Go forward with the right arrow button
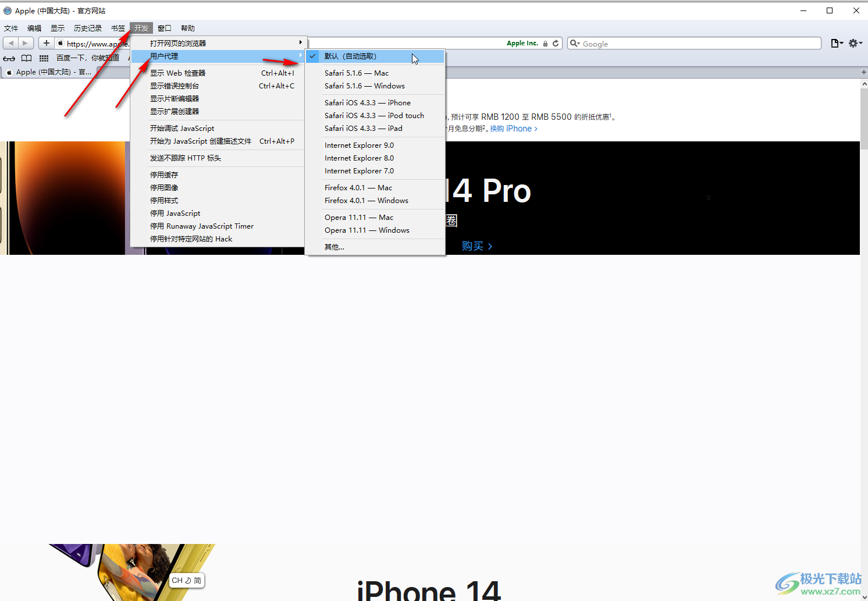 (25, 43)
